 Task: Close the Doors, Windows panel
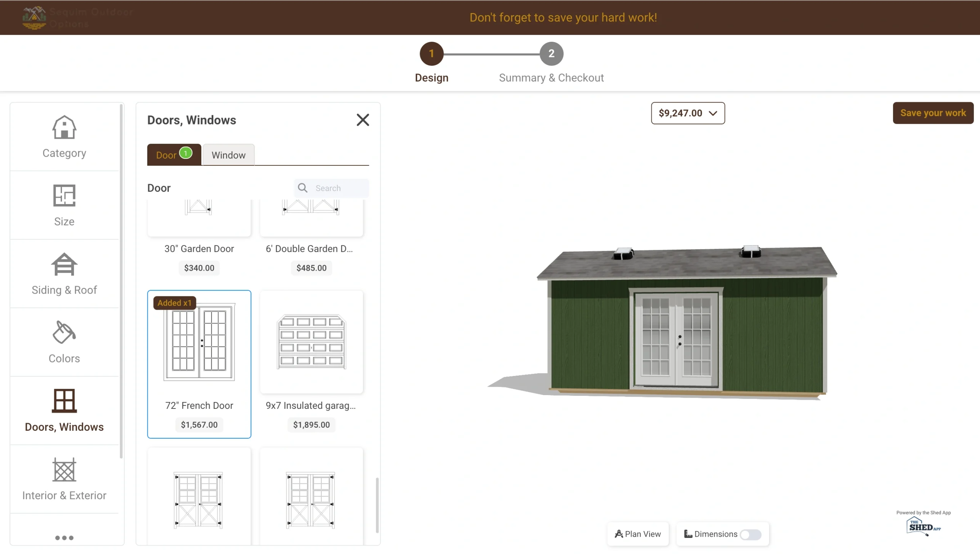[x=363, y=120]
